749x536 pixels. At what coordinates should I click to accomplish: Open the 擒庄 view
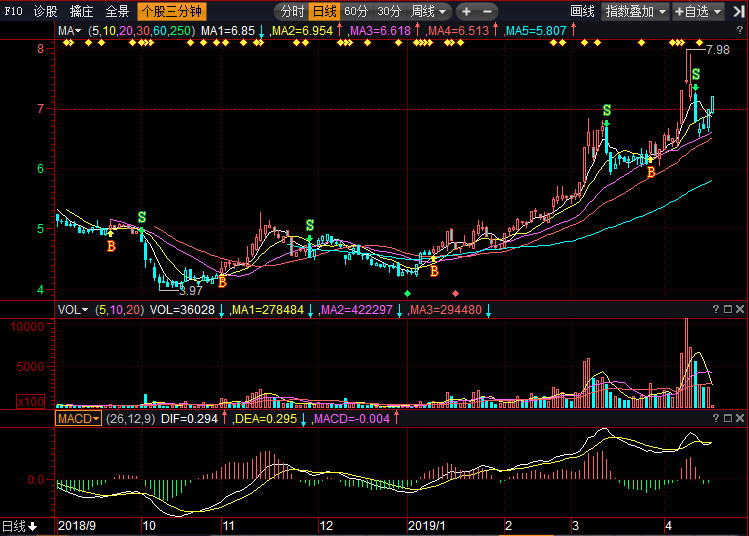[x=81, y=11]
